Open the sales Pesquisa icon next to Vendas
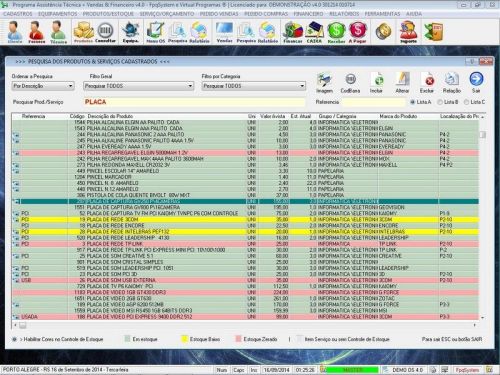 coord(246,32)
